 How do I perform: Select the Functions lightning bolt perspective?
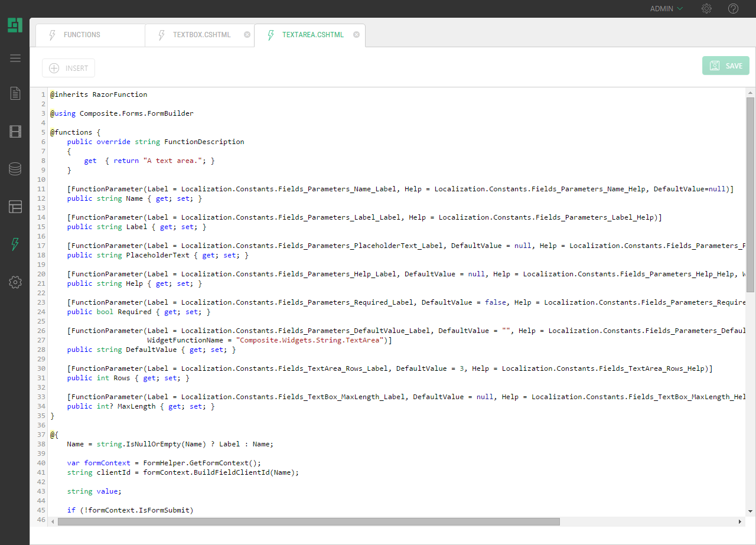pyautogui.click(x=15, y=244)
